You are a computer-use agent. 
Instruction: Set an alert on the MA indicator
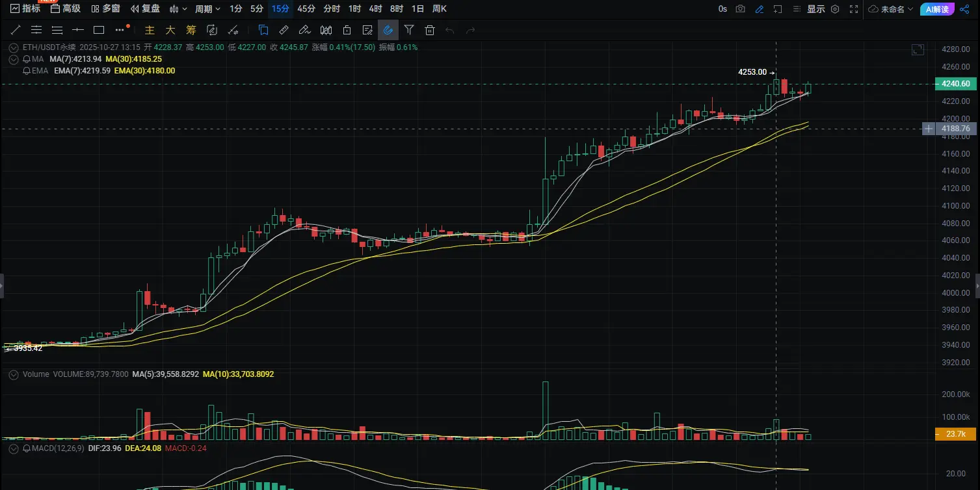(27, 59)
